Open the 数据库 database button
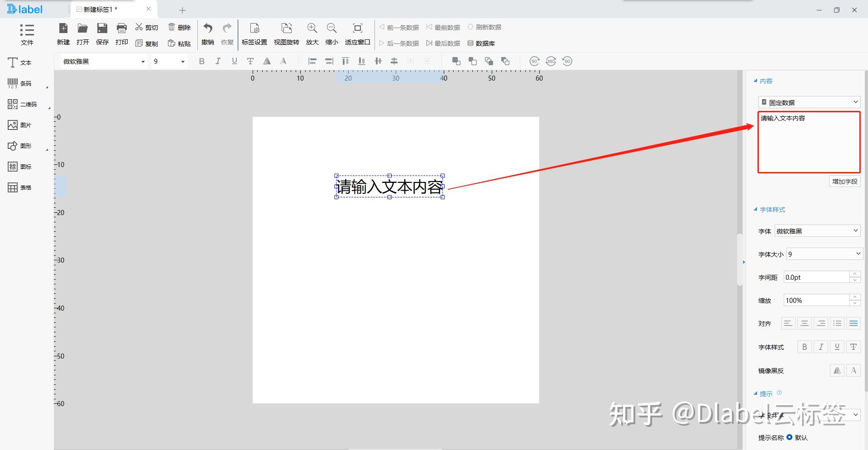 [481, 43]
